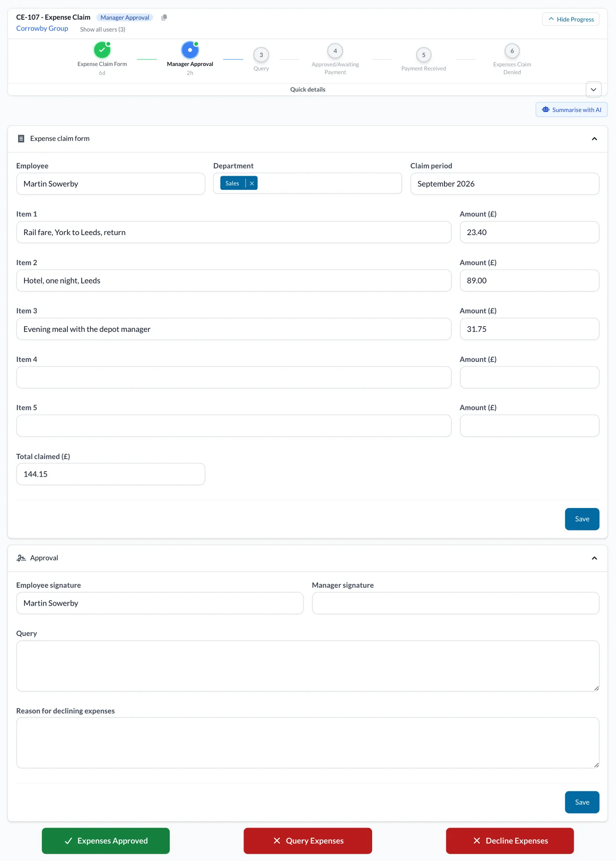This screenshot has width=616, height=861.
Task: Click the Expense claim form section icon
Action: (x=21, y=139)
